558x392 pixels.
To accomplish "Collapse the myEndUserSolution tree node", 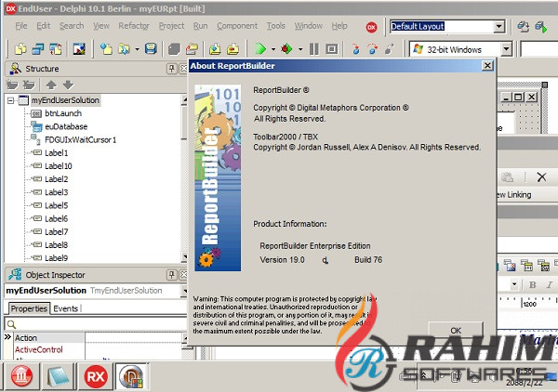I will [x=10, y=100].
